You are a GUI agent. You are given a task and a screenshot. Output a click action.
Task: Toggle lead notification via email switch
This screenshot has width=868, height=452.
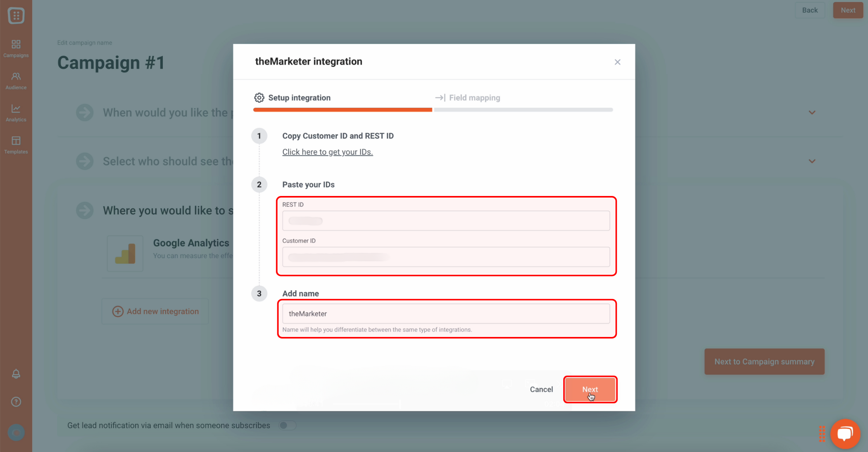tap(287, 425)
